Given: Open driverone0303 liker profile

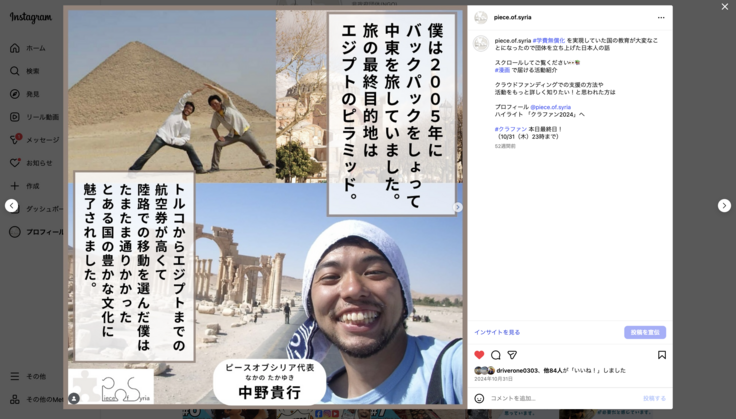Looking at the screenshot, I should 517,370.
